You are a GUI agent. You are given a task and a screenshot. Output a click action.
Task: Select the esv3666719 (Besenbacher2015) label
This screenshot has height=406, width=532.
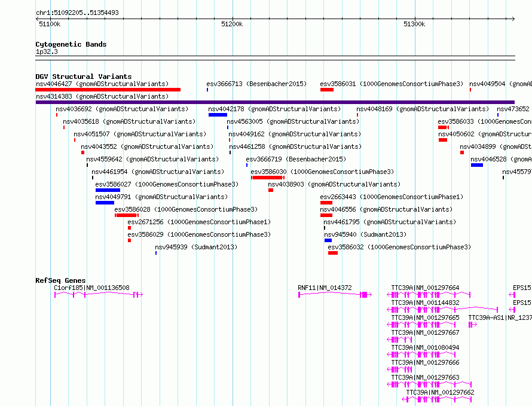(296, 159)
